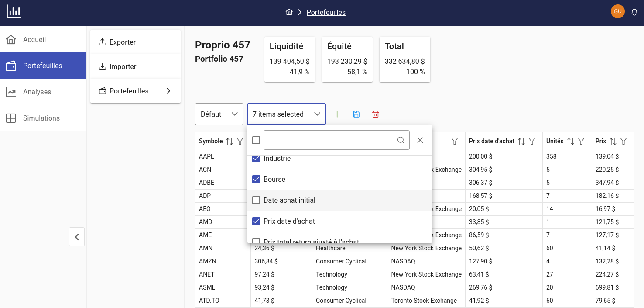The width and height of the screenshot is (644, 308).
Task: Uncheck the Industrie column option
Action: 256,158
